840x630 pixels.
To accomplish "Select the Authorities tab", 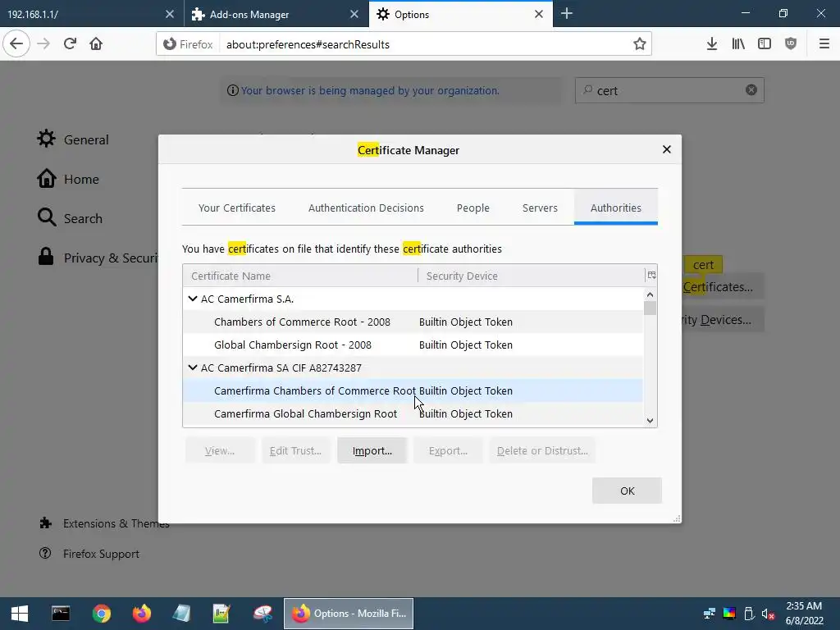I will (615, 208).
